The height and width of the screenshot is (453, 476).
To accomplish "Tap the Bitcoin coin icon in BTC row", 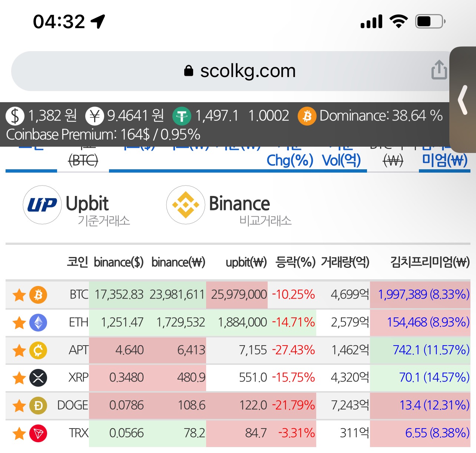I will (x=38, y=295).
